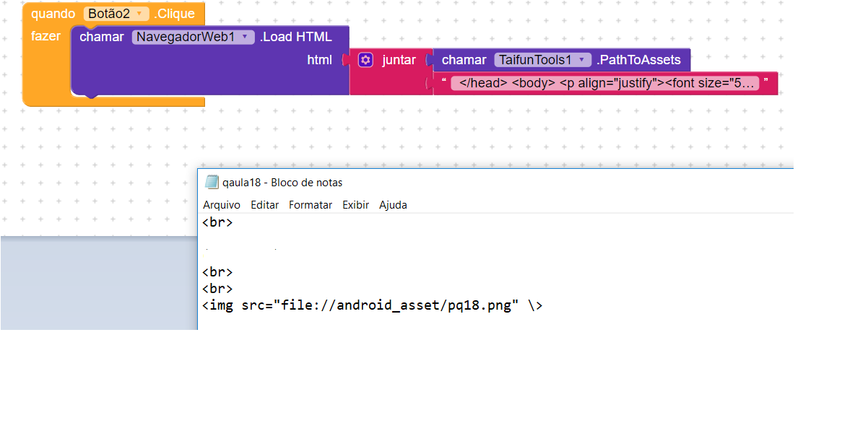
Task: Click the Ajuda menu
Action: (x=393, y=205)
